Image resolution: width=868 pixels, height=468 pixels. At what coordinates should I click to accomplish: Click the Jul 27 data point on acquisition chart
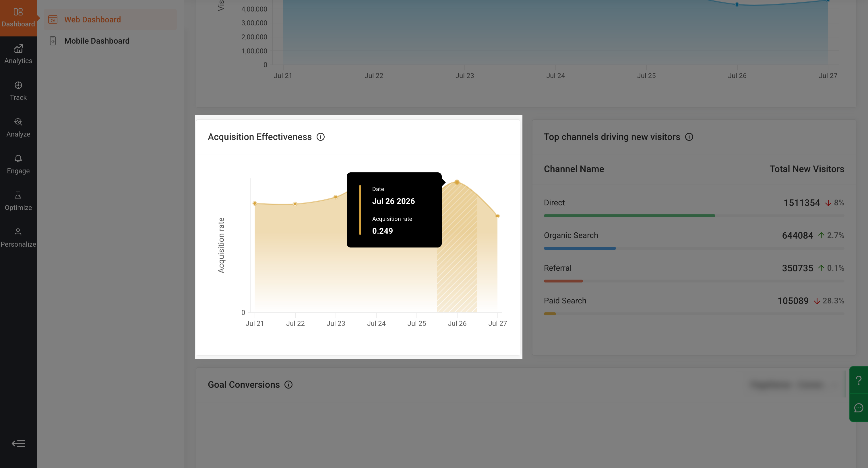click(x=497, y=216)
